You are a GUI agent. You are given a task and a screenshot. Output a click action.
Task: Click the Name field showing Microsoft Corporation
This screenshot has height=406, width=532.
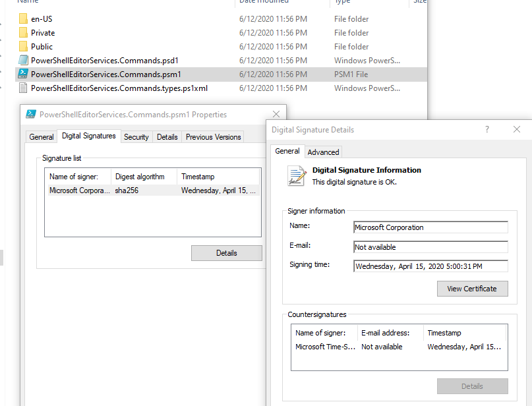pyautogui.click(x=430, y=227)
